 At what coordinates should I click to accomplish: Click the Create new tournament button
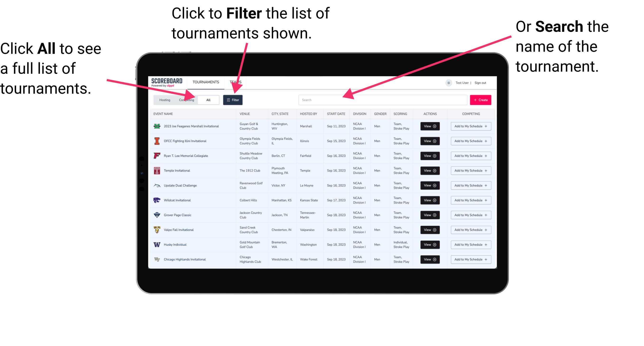pyautogui.click(x=481, y=100)
